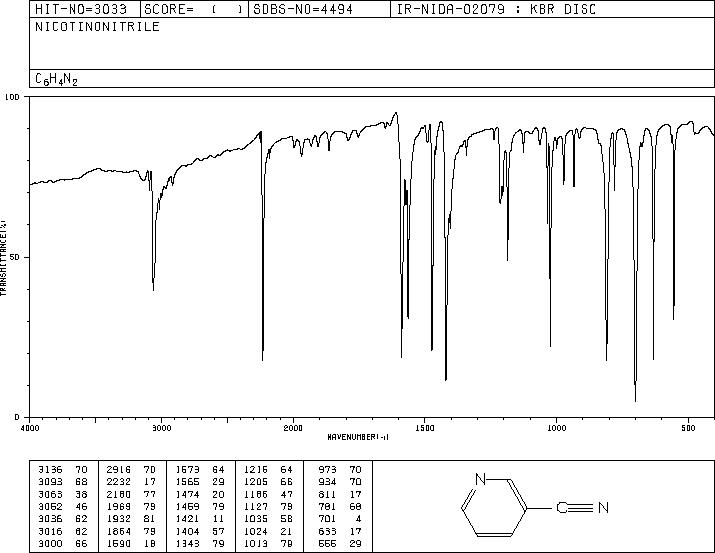Image resolution: width=715 pixels, height=553 pixels.
Task: Click the C≡N triple bond in the structure
Action: [x=581, y=507]
